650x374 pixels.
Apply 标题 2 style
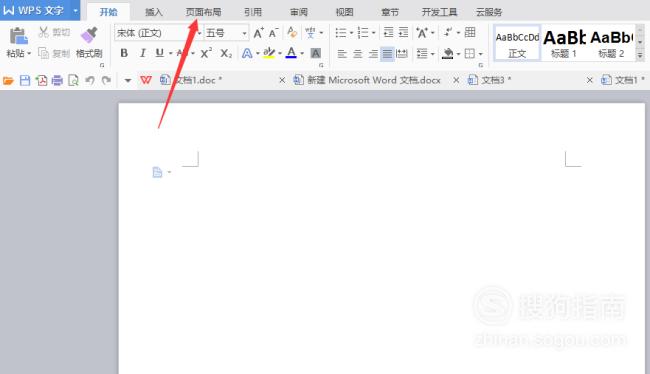pos(611,44)
